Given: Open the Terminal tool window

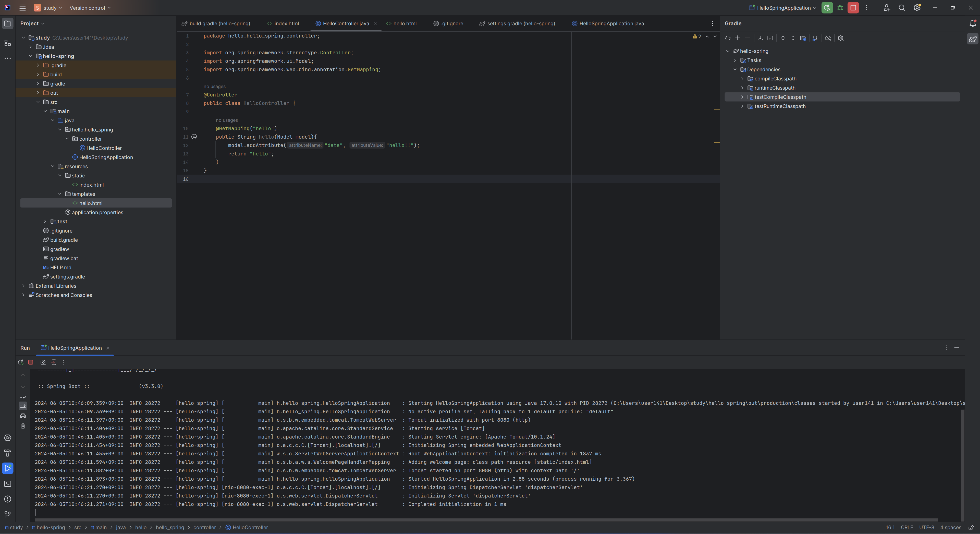Looking at the screenshot, I should pos(8,484).
